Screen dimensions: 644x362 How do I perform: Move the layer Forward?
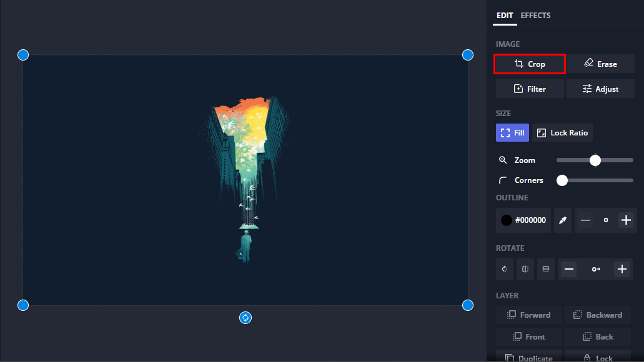click(x=528, y=315)
